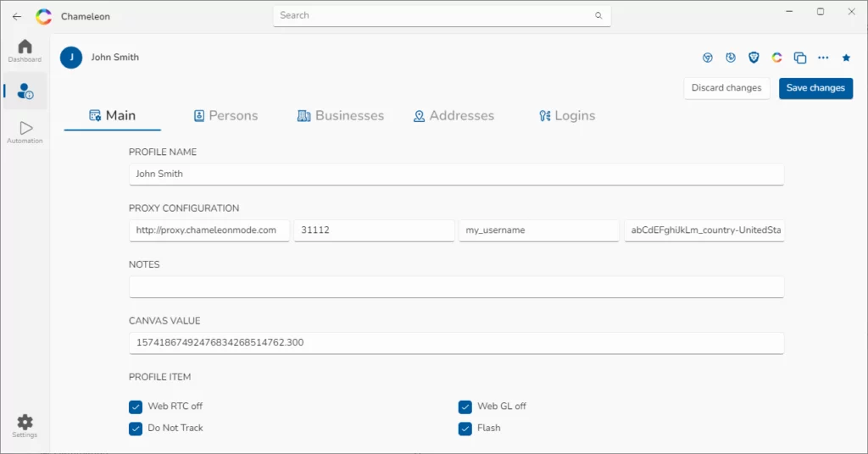Click John Smith avatar circle

(71, 58)
